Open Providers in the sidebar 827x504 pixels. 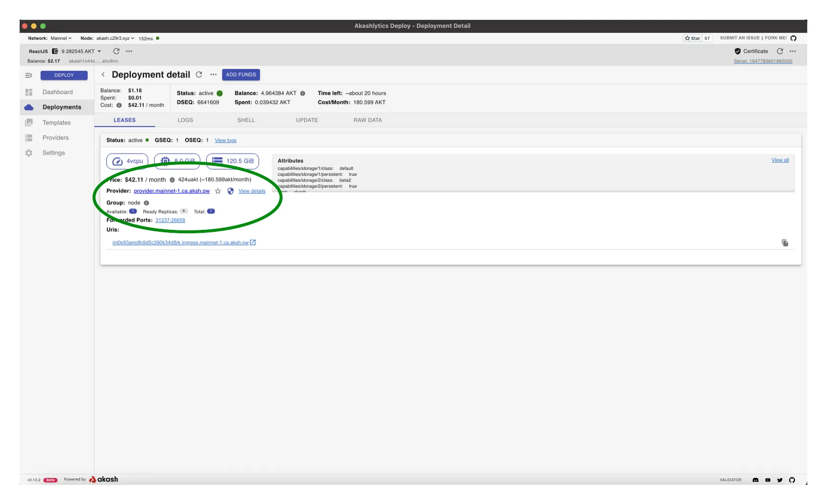point(55,138)
